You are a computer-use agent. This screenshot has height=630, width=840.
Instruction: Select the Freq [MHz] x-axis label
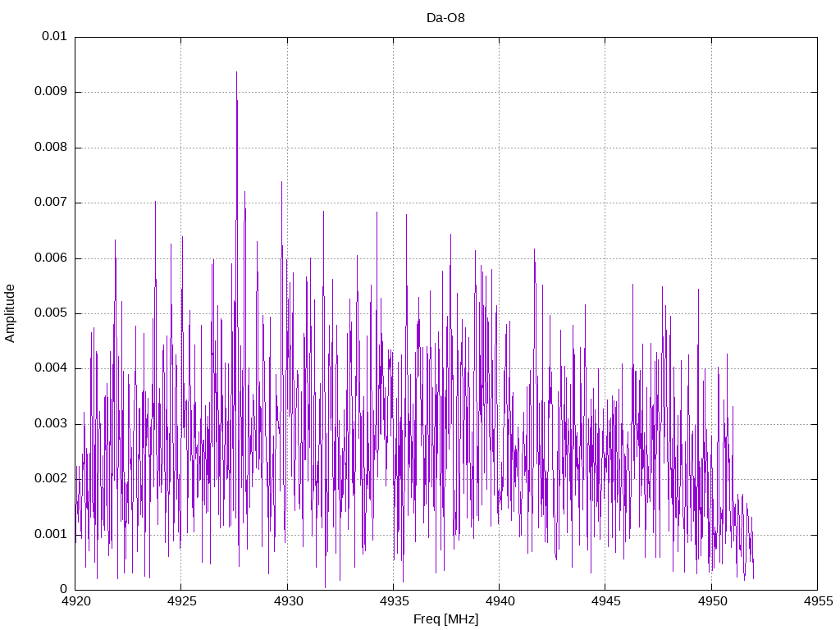coord(445,619)
